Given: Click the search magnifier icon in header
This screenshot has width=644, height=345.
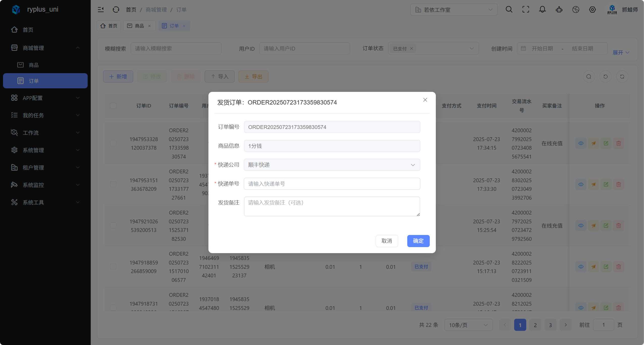Looking at the screenshot, I should click(x=509, y=10).
